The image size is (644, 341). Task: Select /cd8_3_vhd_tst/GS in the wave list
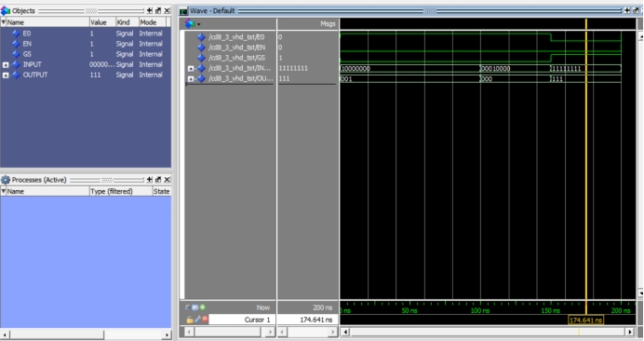point(236,58)
